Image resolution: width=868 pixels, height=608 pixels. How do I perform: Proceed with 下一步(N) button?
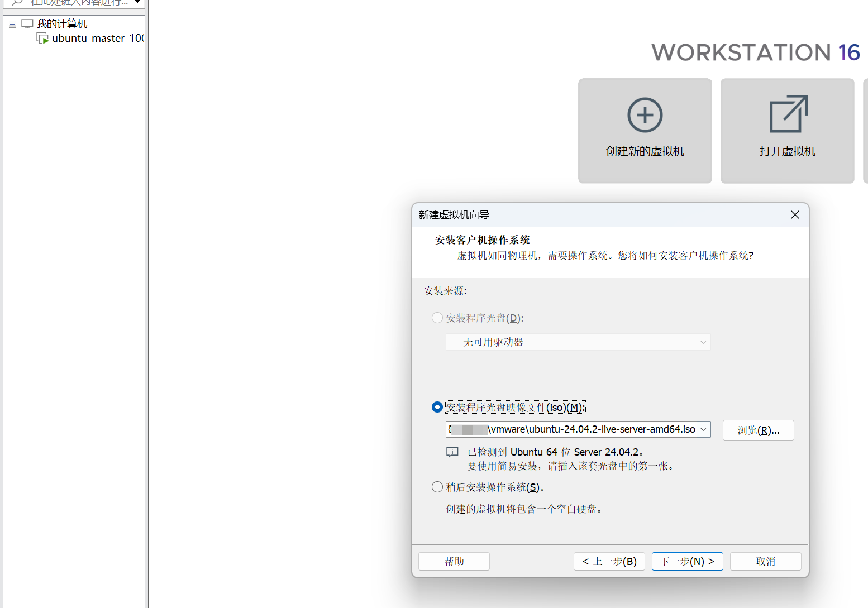coord(687,561)
